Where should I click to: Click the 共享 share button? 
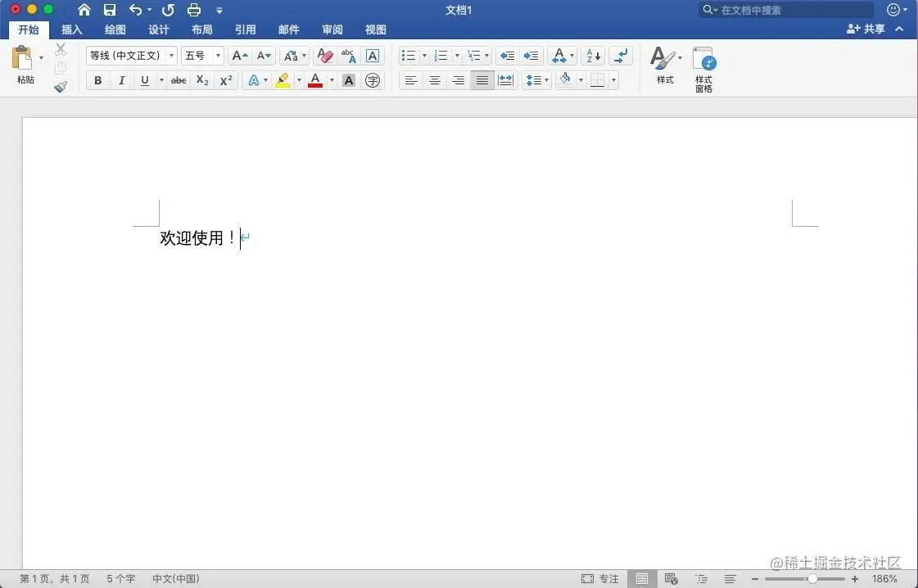[x=866, y=29]
